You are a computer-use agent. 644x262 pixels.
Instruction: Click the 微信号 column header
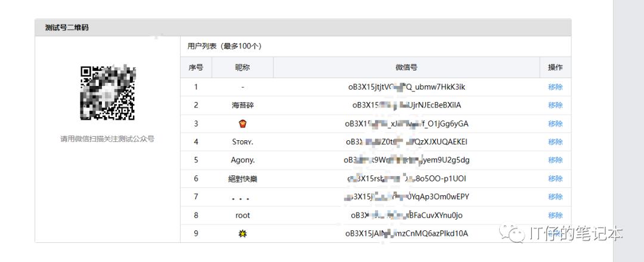(407, 67)
